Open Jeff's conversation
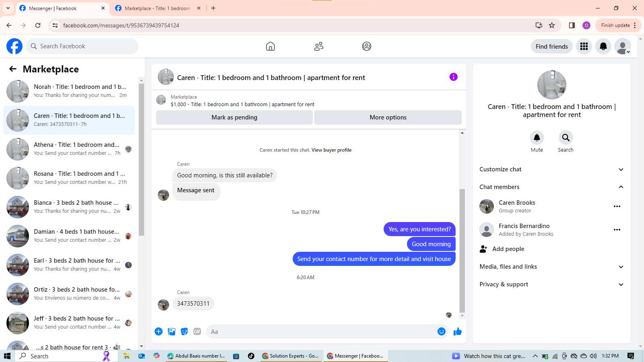The height and width of the screenshot is (362, 644). coord(69,323)
